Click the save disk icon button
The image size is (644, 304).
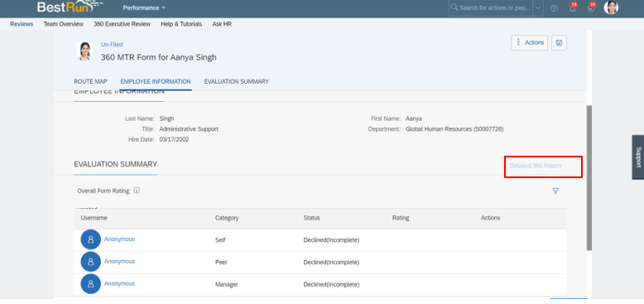tap(559, 43)
